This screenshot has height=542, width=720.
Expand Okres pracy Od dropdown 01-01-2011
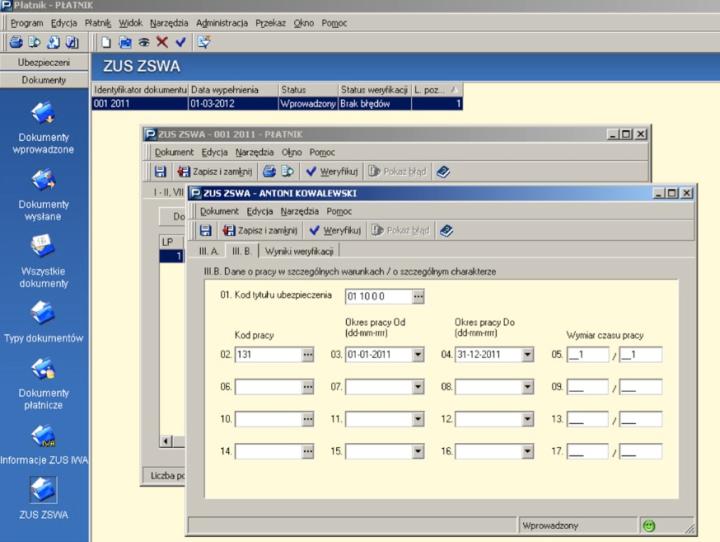(x=417, y=354)
